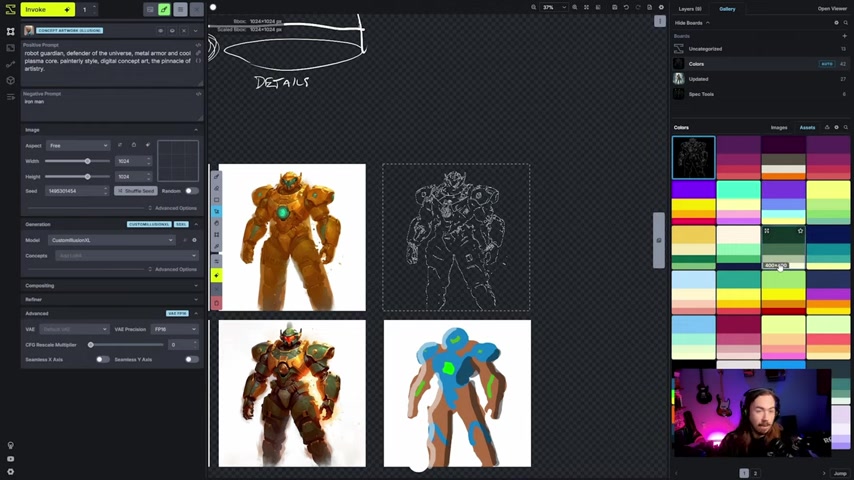Expand the Compositing section
Image resolution: width=854 pixels, height=480 pixels.
(112, 285)
